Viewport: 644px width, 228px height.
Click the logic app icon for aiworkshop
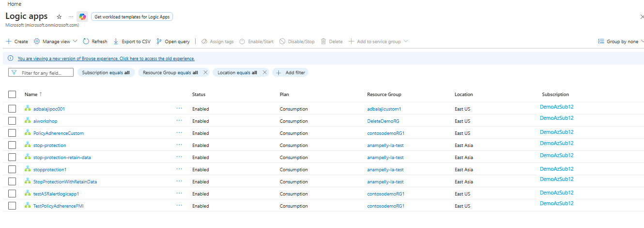(28, 121)
